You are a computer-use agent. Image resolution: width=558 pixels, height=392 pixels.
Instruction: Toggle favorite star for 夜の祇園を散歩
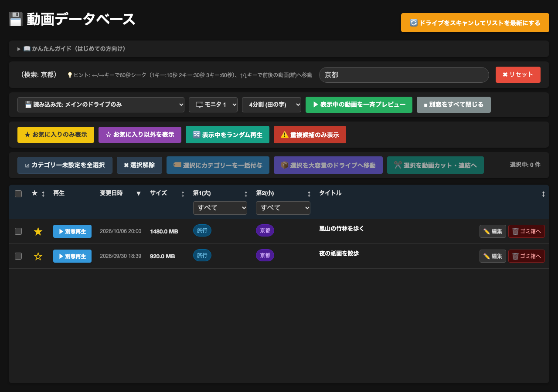[x=38, y=256]
